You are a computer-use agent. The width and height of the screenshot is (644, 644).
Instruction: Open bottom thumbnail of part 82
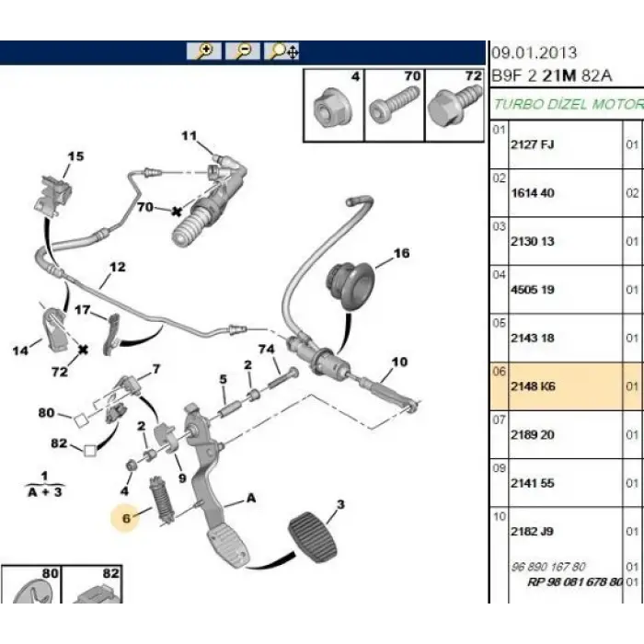(92, 584)
